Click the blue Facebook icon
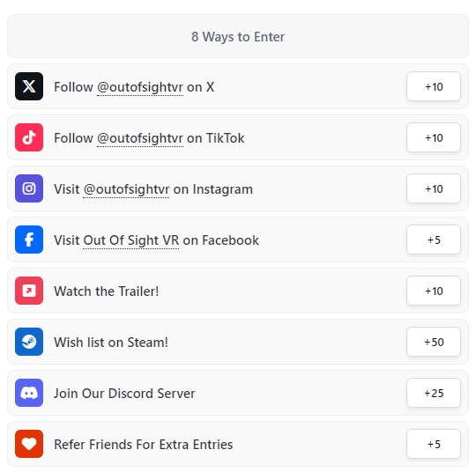 [x=29, y=240]
